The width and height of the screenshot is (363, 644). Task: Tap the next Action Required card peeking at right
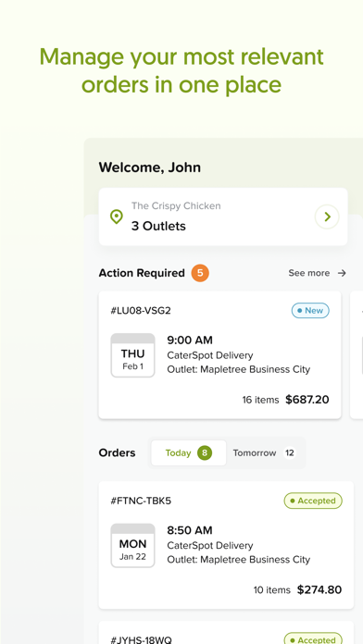[357, 355]
